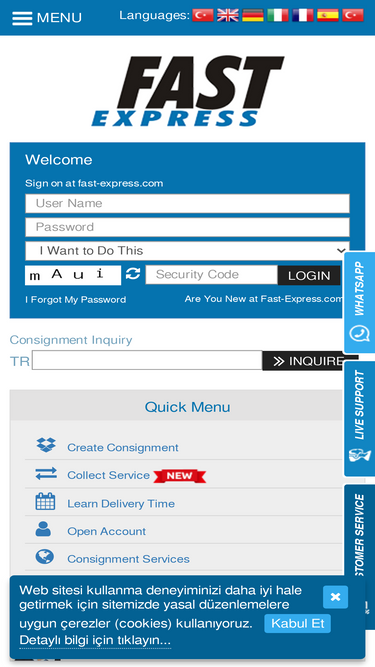Click the Create Consignment box icon
The height and width of the screenshot is (667, 375).
point(46,445)
